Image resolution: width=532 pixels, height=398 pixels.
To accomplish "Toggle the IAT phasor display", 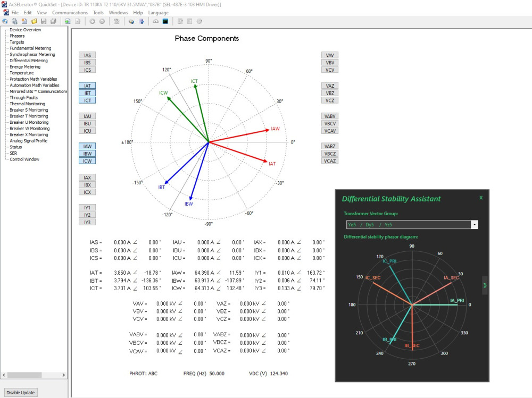I will click(x=87, y=86).
